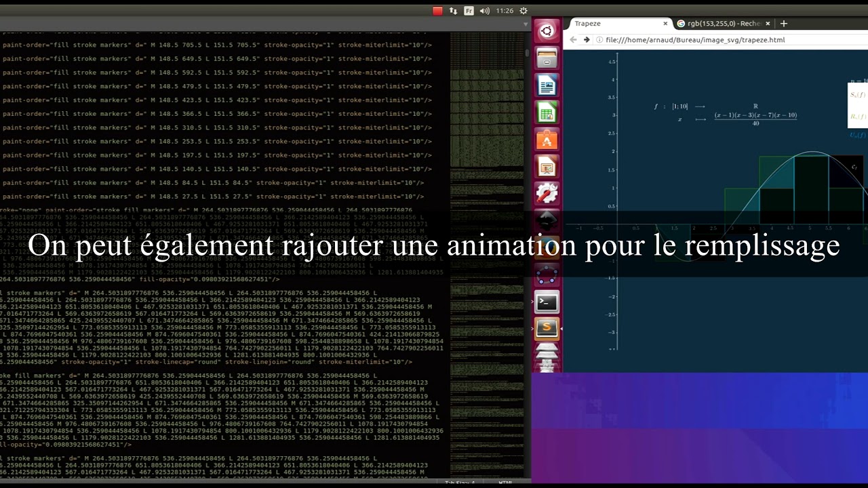Open the network indicator in top panel

(453, 11)
